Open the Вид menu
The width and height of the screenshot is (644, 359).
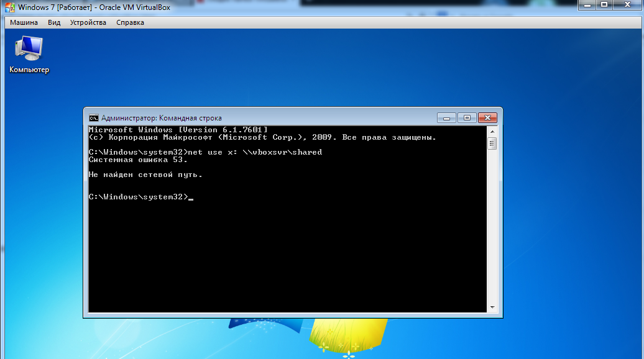point(54,22)
